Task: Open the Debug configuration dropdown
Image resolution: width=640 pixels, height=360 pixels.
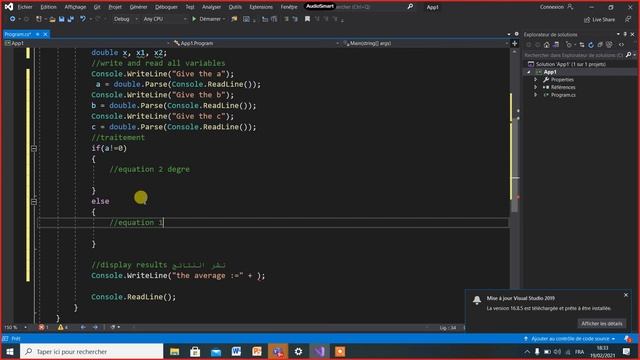Action: pyautogui.click(x=125, y=19)
